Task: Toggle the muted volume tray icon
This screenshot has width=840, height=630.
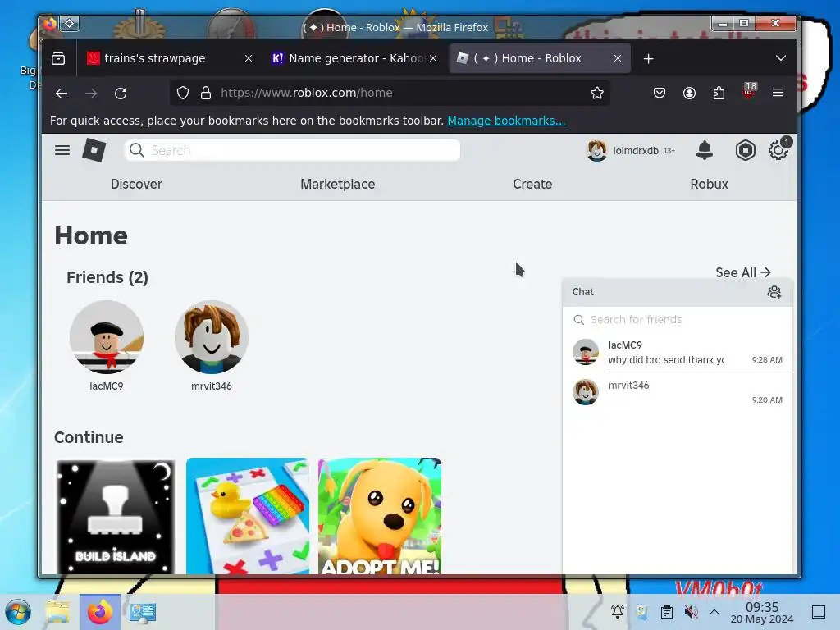Action: (x=691, y=612)
